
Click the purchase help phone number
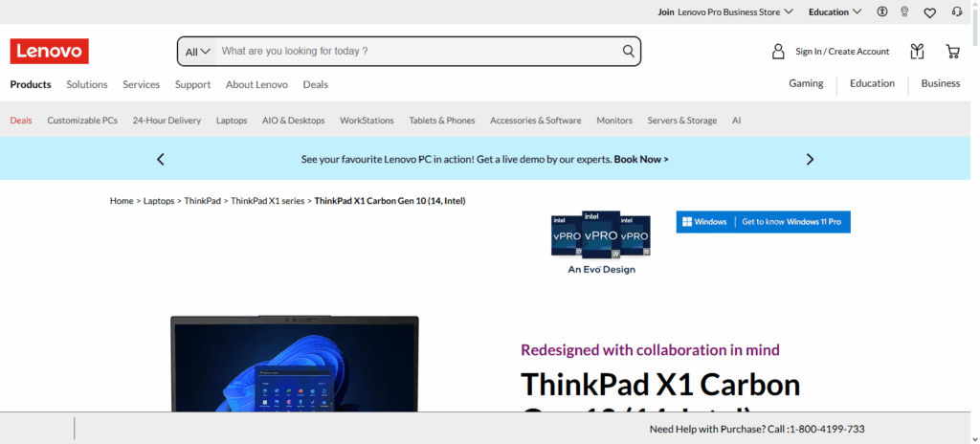[x=826, y=429]
